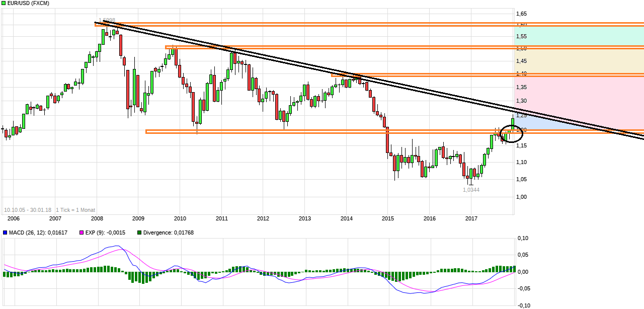Click the 2016 year label on time axis
This screenshot has width=644, height=309.
[x=430, y=218]
